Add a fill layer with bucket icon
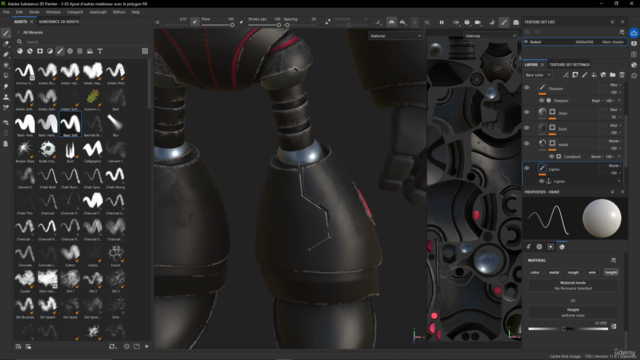The height and width of the screenshot is (360, 640). [x=594, y=75]
